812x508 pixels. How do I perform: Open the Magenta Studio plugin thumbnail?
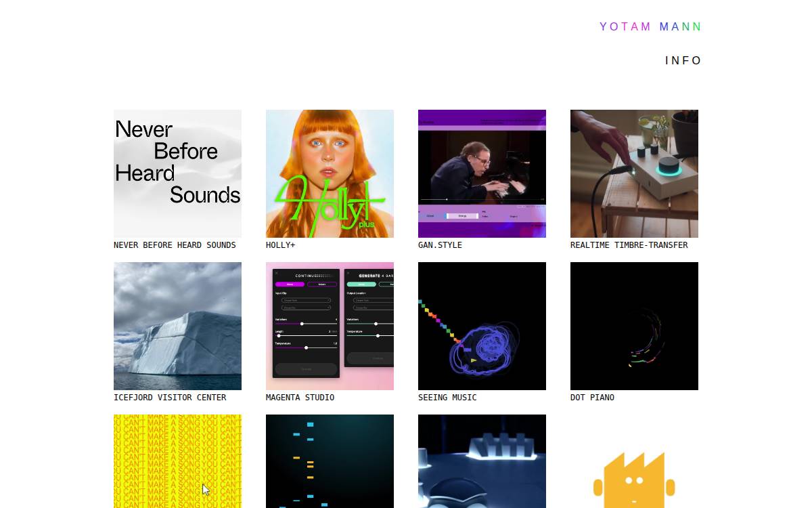tap(330, 326)
